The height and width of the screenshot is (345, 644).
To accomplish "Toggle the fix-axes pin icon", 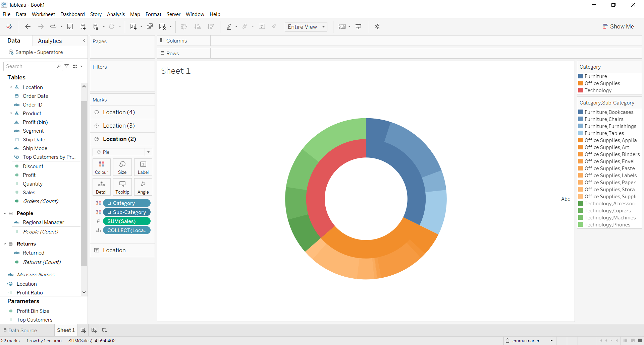I will (274, 26).
